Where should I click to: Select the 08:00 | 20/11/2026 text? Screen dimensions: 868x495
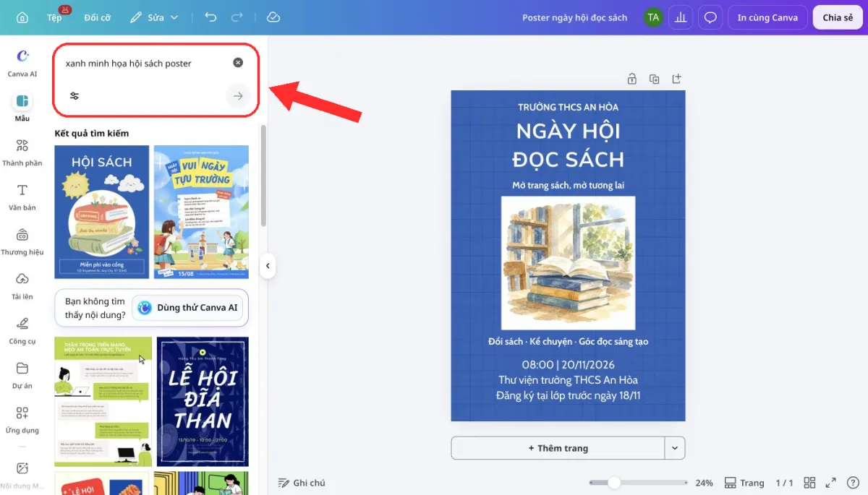pyautogui.click(x=568, y=365)
